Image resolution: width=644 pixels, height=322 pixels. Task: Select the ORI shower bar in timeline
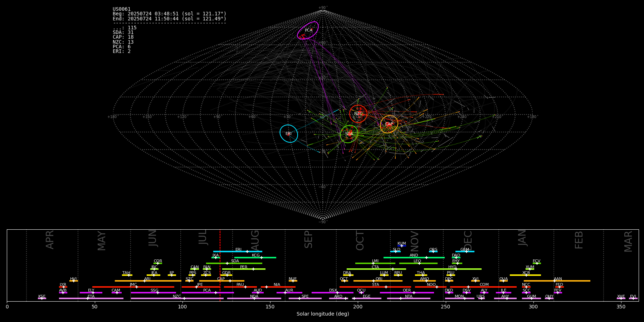pos(378,281)
